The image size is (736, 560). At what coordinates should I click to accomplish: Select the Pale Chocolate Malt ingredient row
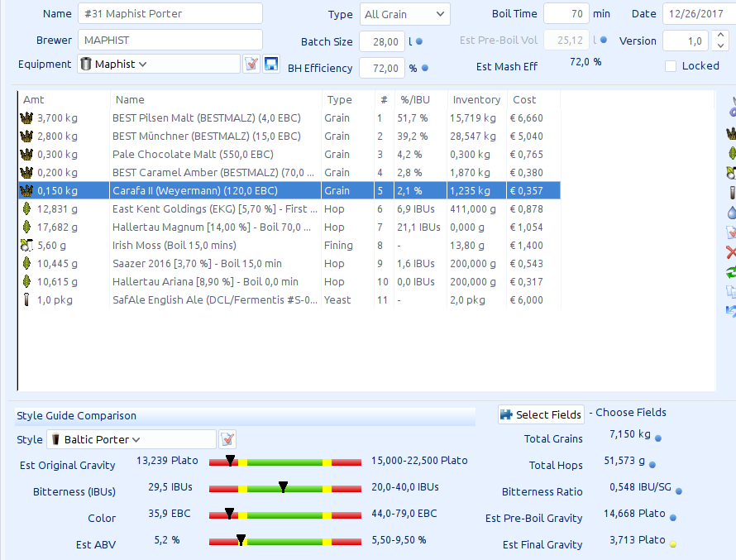point(193,154)
